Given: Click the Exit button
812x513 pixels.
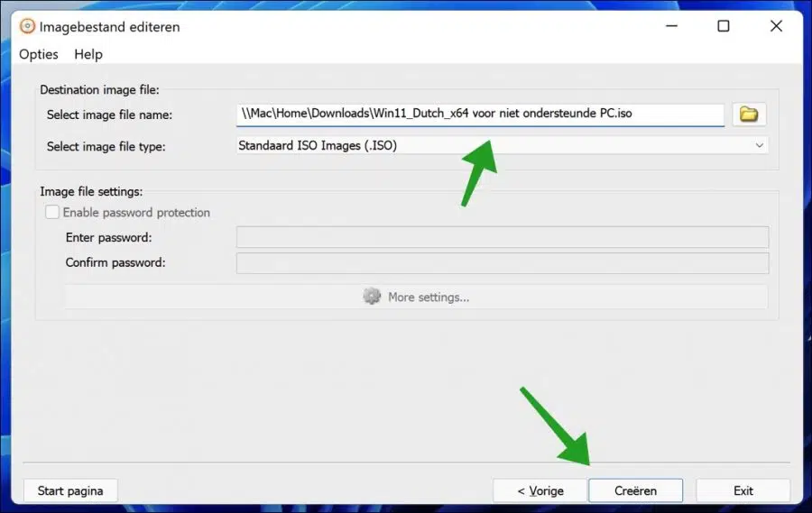Looking at the screenshot, I should [x=743, y=490].
